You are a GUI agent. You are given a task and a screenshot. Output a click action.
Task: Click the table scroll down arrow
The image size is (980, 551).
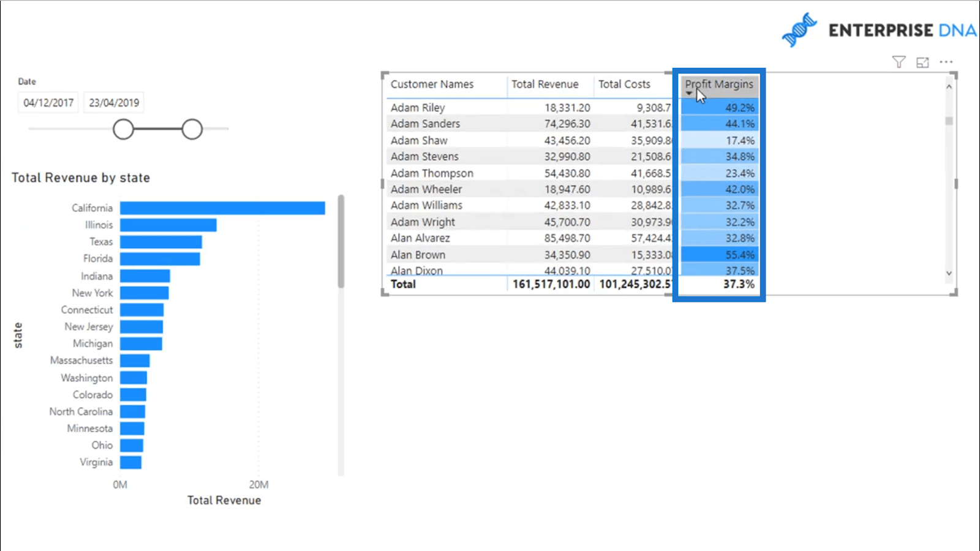point(949,274)
